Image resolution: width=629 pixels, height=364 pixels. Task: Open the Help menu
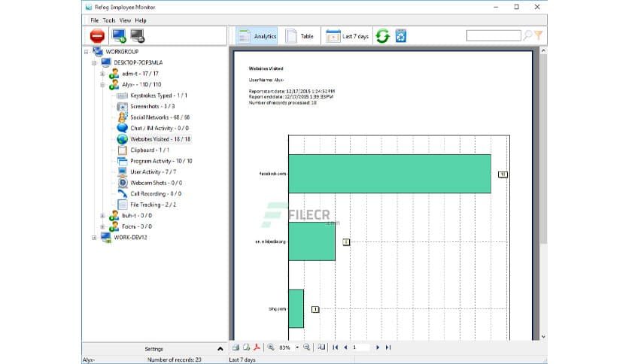coord(141,20)
